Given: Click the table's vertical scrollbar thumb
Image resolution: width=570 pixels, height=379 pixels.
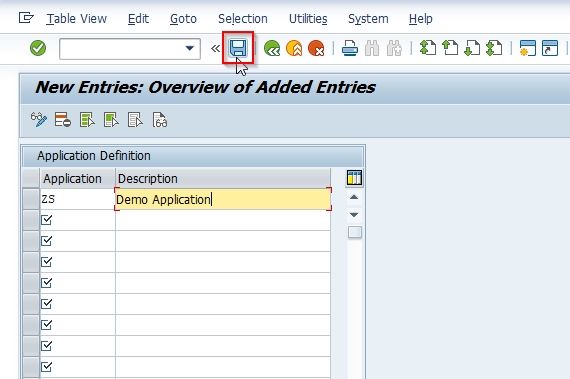Looking at the screenshot, I should [x=355, y=232].
